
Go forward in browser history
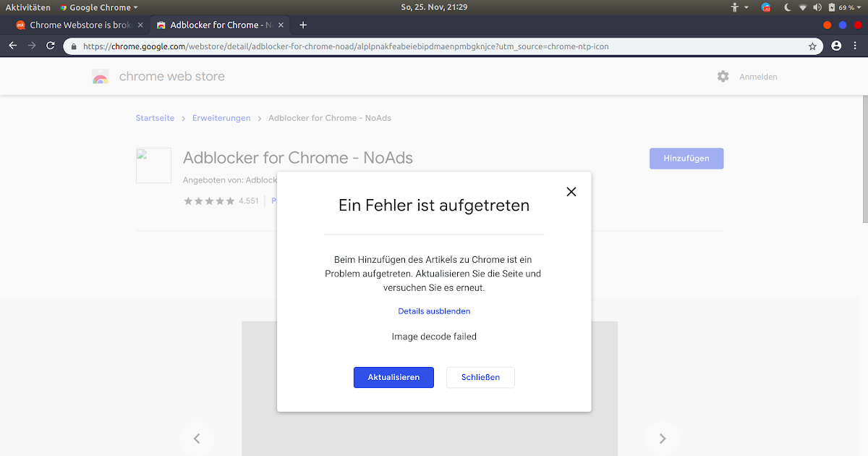click(32, 46)
